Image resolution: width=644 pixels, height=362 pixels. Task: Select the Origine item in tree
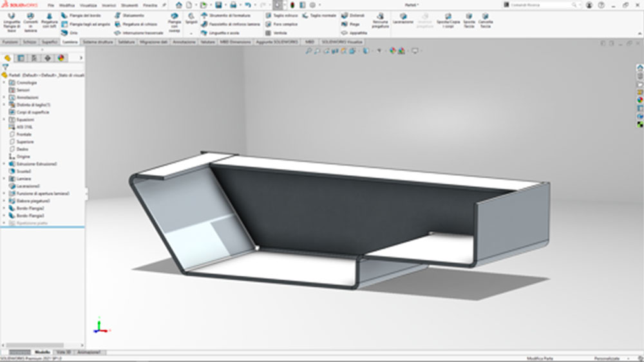point(23,157)
